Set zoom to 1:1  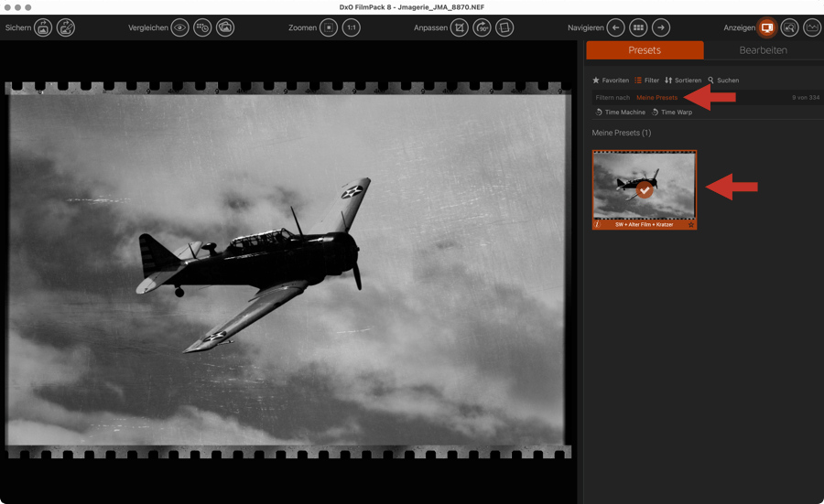(x=352, y=28)
